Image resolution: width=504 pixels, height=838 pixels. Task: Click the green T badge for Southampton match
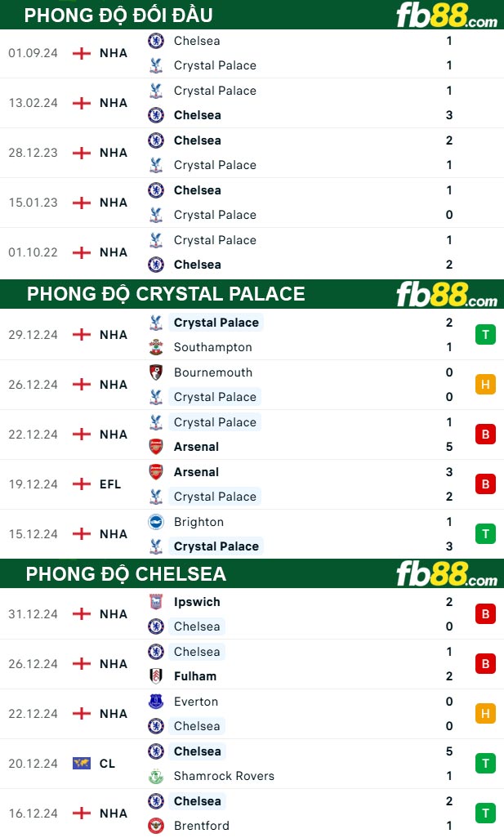tap(485, 335)
